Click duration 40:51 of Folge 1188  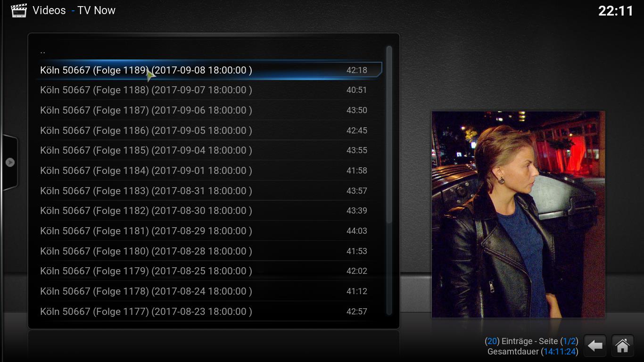point(356,90)
